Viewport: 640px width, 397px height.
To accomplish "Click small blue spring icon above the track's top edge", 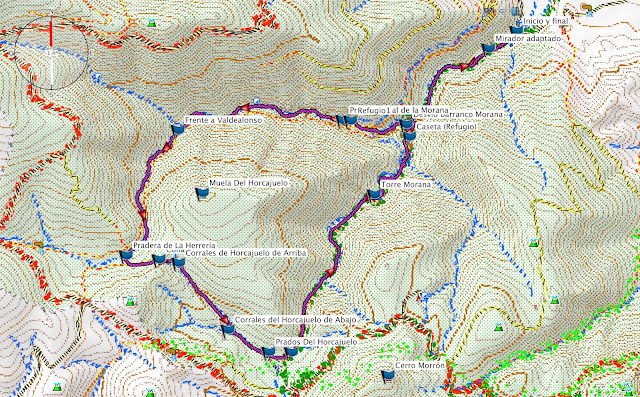I will 256,101.
